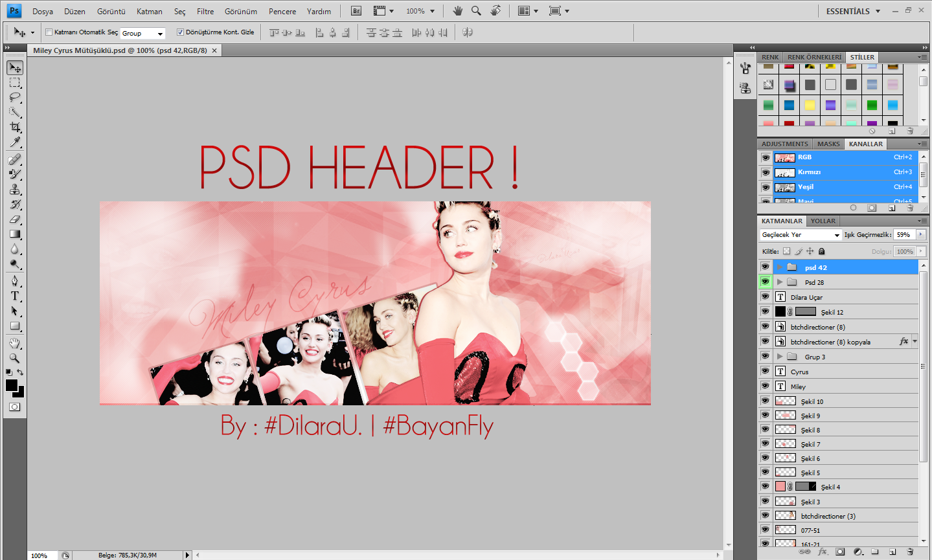Screen dimensions: 932x560
Task: Create a new group folder button
Action: point(875,552)
